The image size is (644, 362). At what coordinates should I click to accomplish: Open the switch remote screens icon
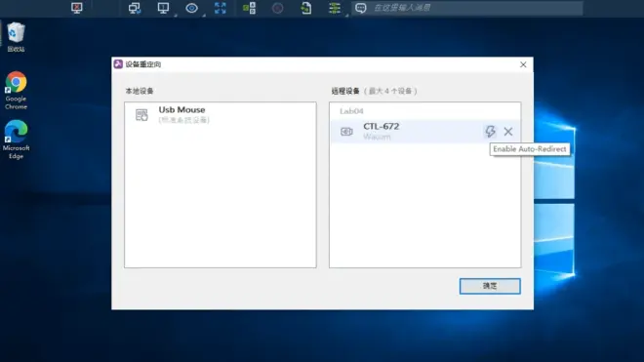click(135, 8)
